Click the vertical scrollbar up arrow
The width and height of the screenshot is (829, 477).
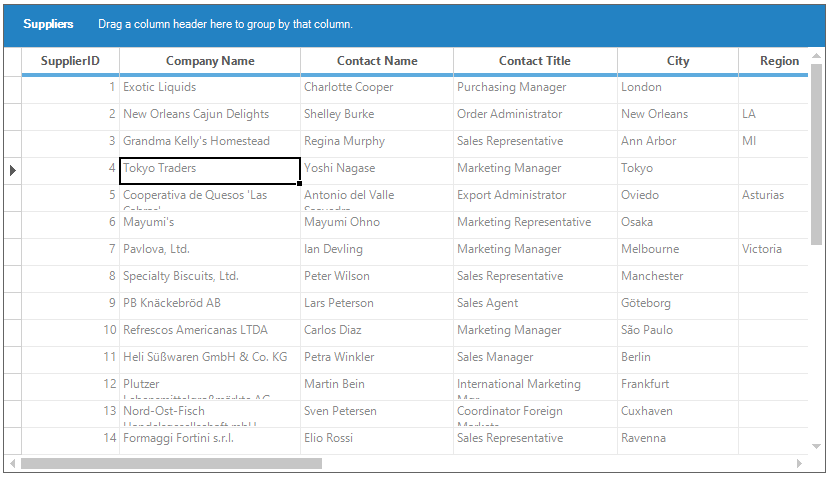[816, 56]
